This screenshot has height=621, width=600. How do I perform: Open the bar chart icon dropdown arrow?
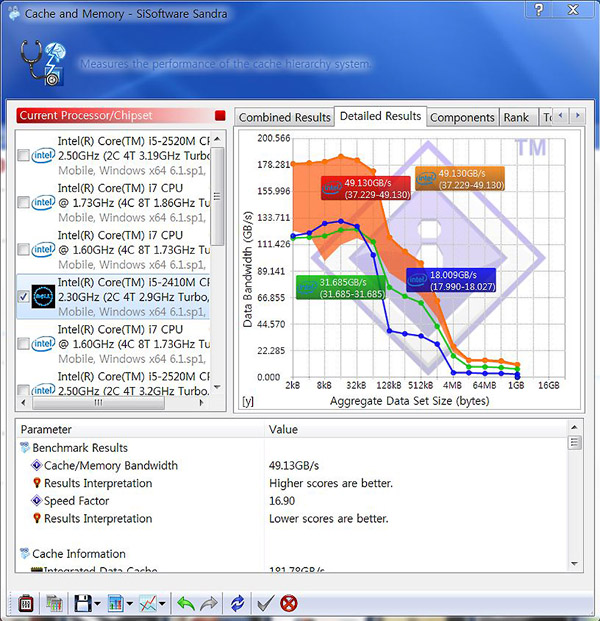coord(130,604)
